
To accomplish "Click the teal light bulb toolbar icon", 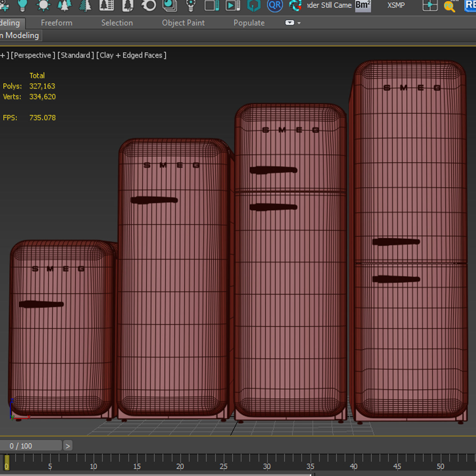I will [x=23, y=5].
